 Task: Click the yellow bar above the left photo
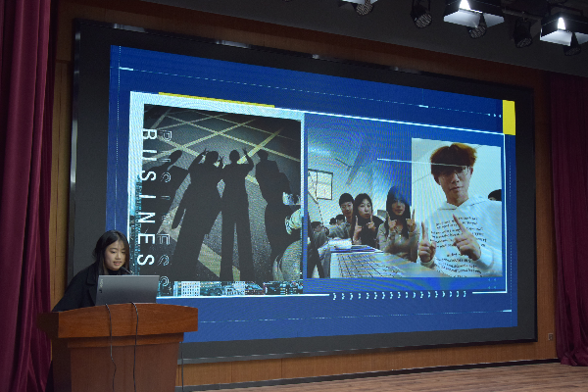216,98
